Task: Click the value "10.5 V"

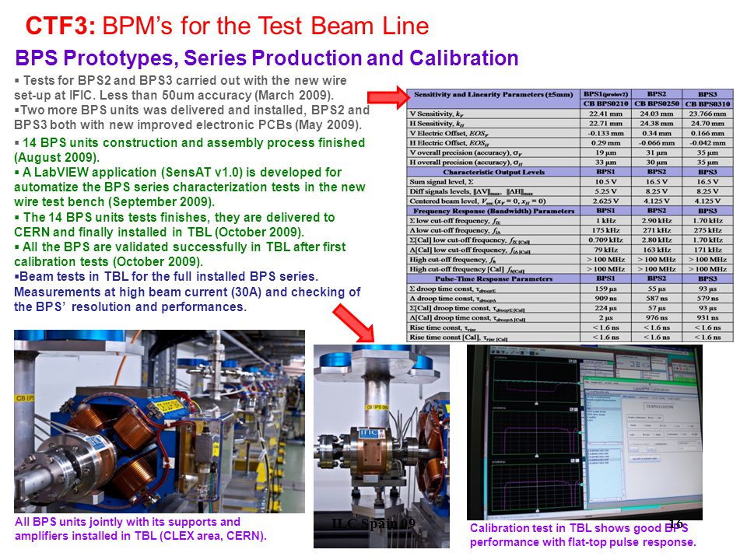Action: (x=605, y=181)
